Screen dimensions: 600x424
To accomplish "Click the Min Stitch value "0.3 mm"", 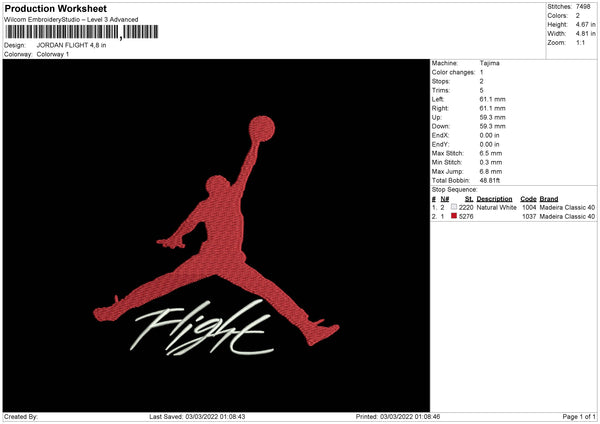I will (x=491, y=162).
